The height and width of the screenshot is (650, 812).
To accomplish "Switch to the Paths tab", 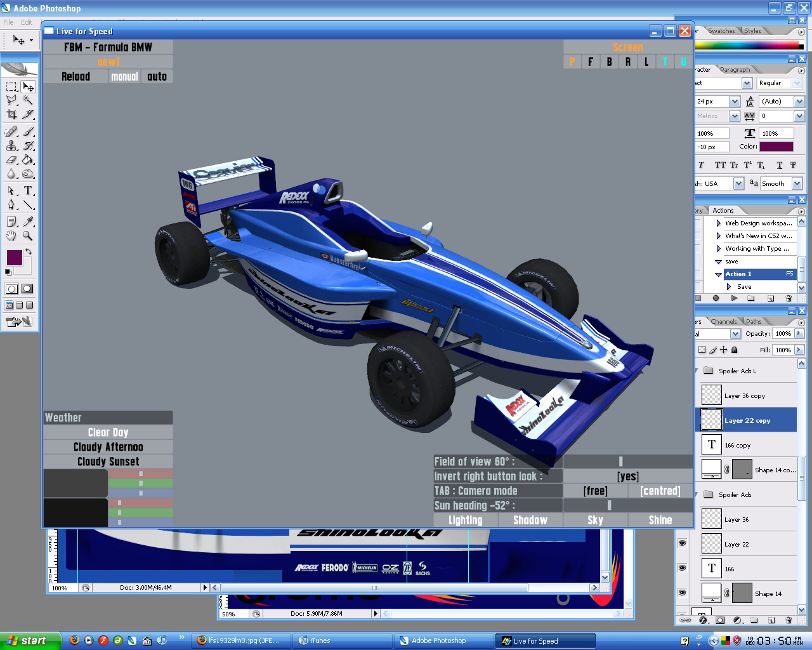I will [x=754, y=321].
